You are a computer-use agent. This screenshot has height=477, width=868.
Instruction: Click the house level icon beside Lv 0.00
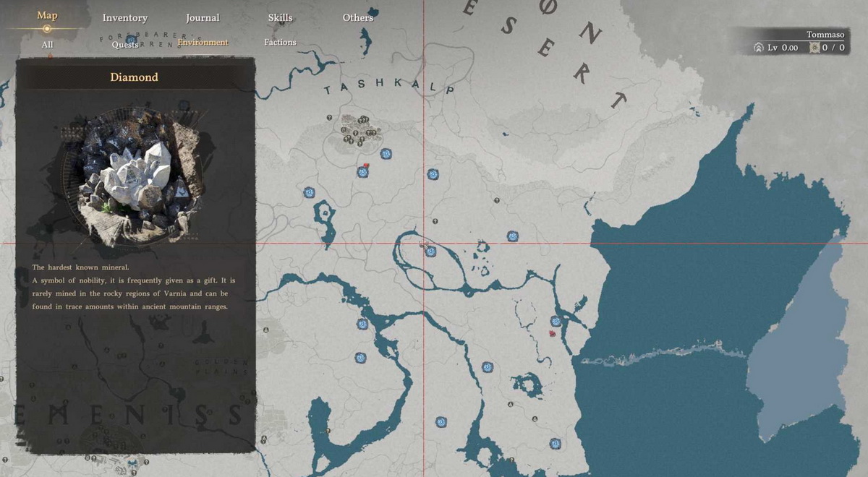pyautogui.click(x=758, y=48)
